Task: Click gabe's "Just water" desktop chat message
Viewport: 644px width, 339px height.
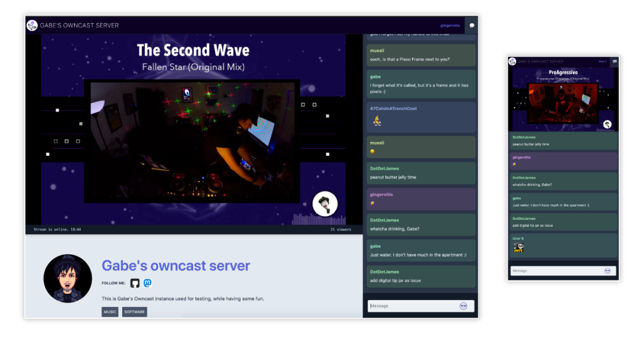Action: [421, 251]
